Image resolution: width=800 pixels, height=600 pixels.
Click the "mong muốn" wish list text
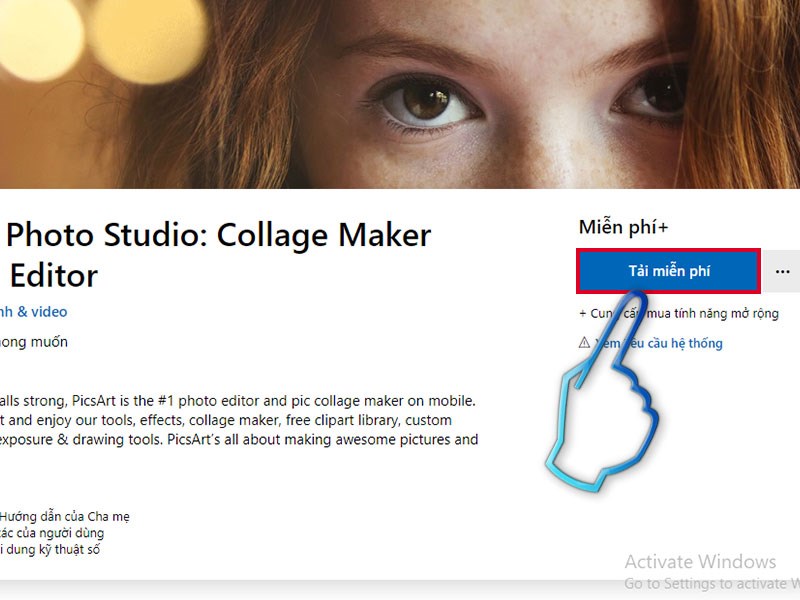34,342
